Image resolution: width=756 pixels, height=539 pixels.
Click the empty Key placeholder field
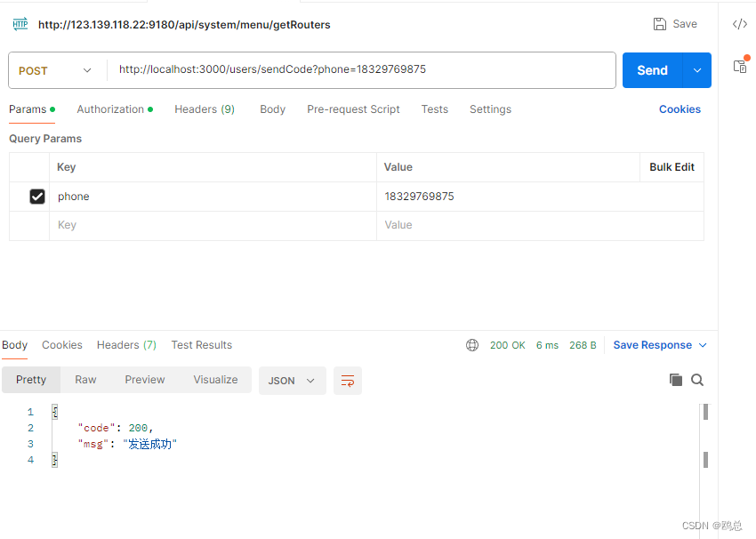(x=213, y=226)
